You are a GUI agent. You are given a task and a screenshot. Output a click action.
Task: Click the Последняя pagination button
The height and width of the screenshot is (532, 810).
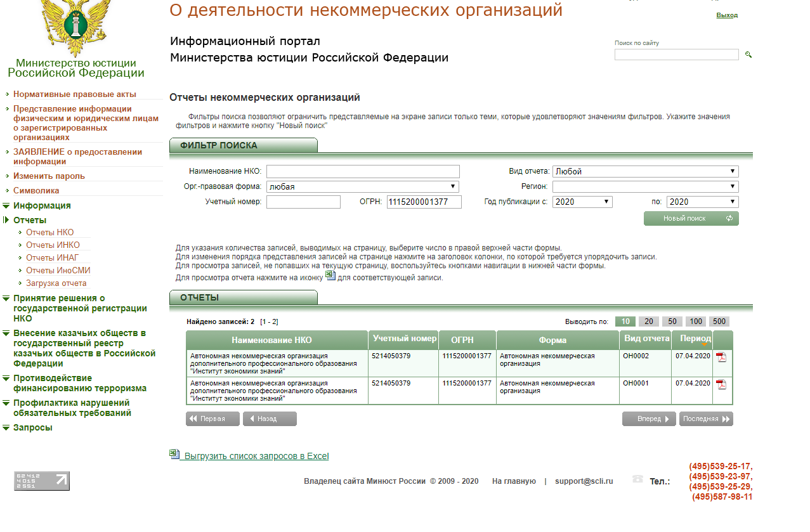(706, 419)
